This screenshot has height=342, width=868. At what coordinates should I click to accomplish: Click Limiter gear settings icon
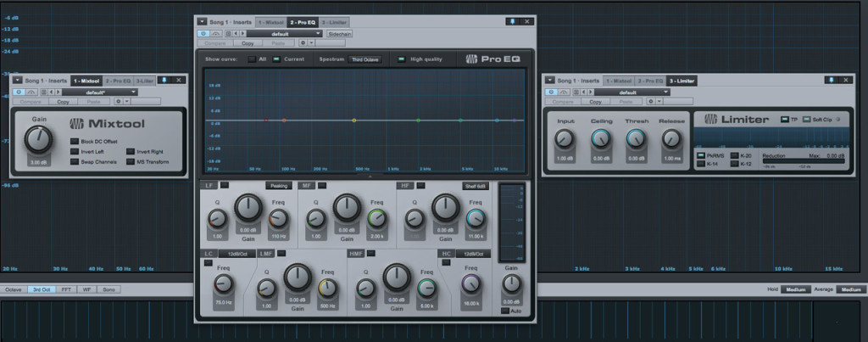click(x=651, y=102)
